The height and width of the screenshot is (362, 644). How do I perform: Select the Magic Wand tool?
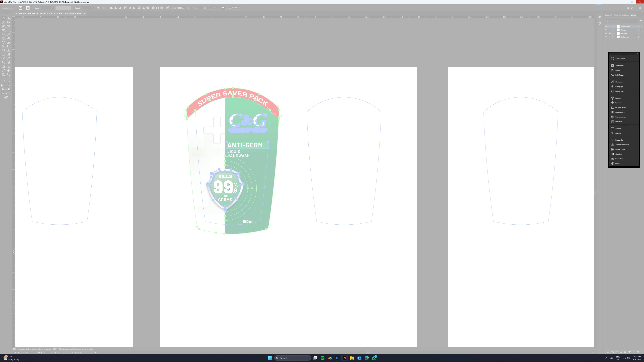pos(4,22)
